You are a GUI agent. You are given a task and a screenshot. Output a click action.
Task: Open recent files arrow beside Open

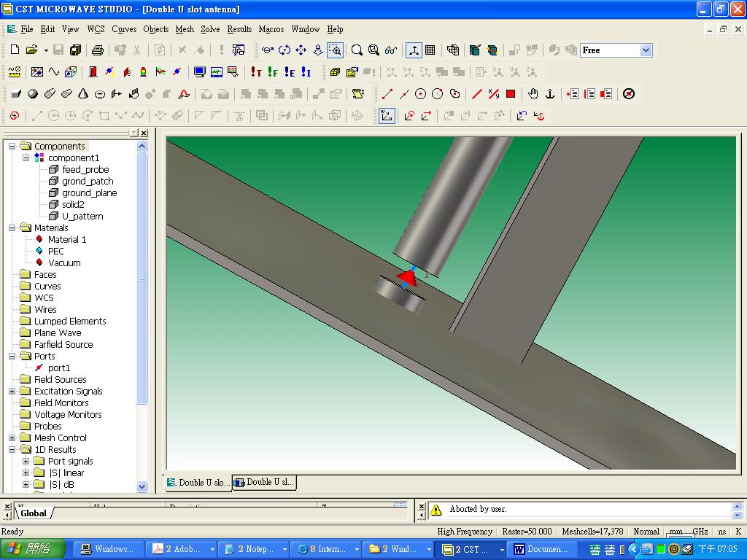coord(46,50)
